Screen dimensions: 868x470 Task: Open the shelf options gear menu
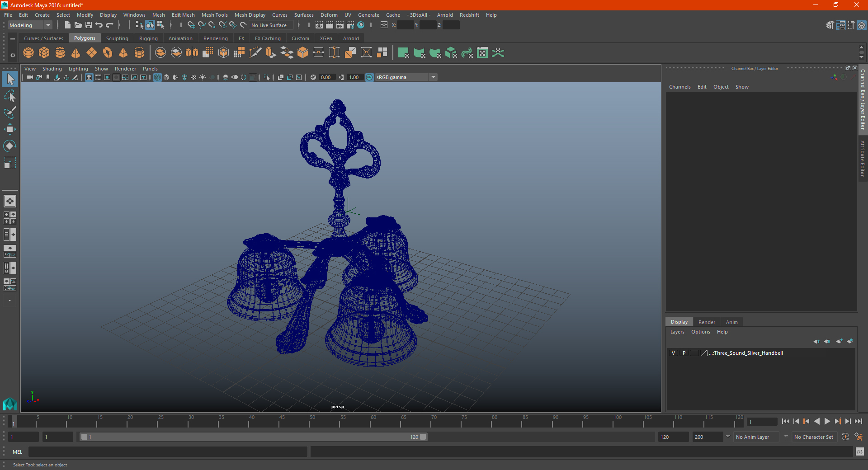click(13, 55)
